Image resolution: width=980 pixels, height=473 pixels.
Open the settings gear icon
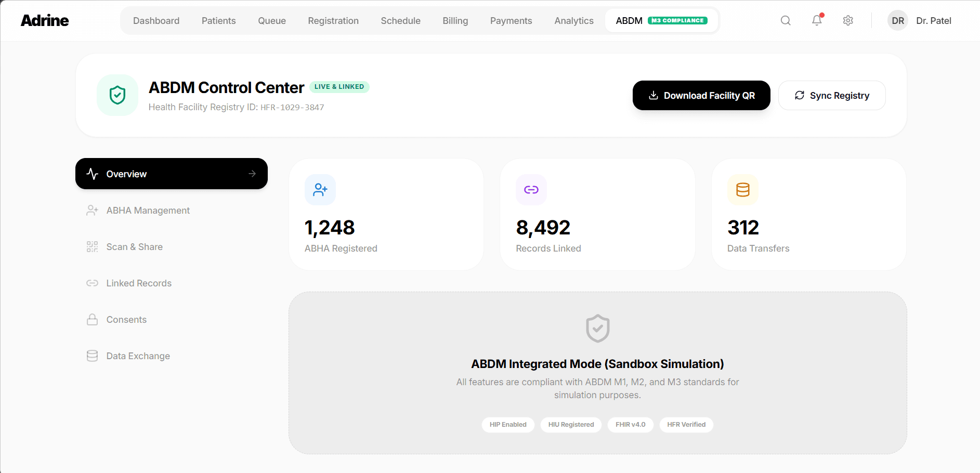tap(848, 20)
